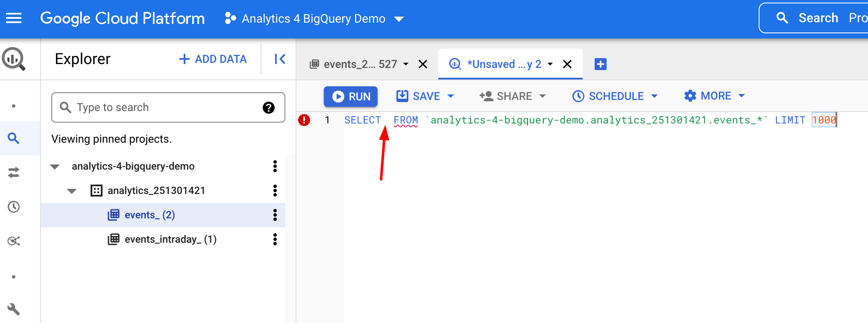This screenshot has height=323, width=868.
Task: Collapse the analytics_251301421 dataset node
Action: (x=72, y=191)
